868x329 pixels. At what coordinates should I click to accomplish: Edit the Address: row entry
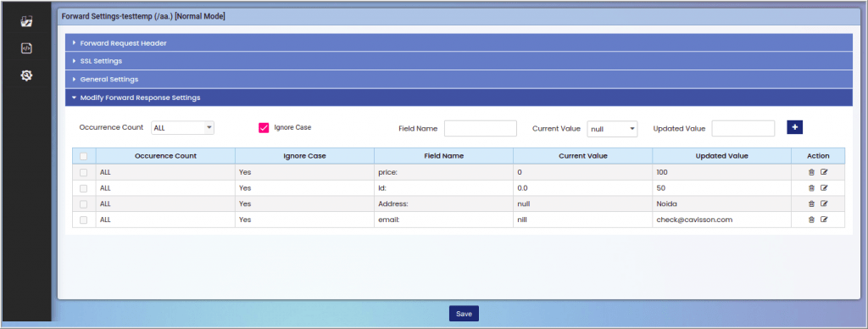coord(824,204)
